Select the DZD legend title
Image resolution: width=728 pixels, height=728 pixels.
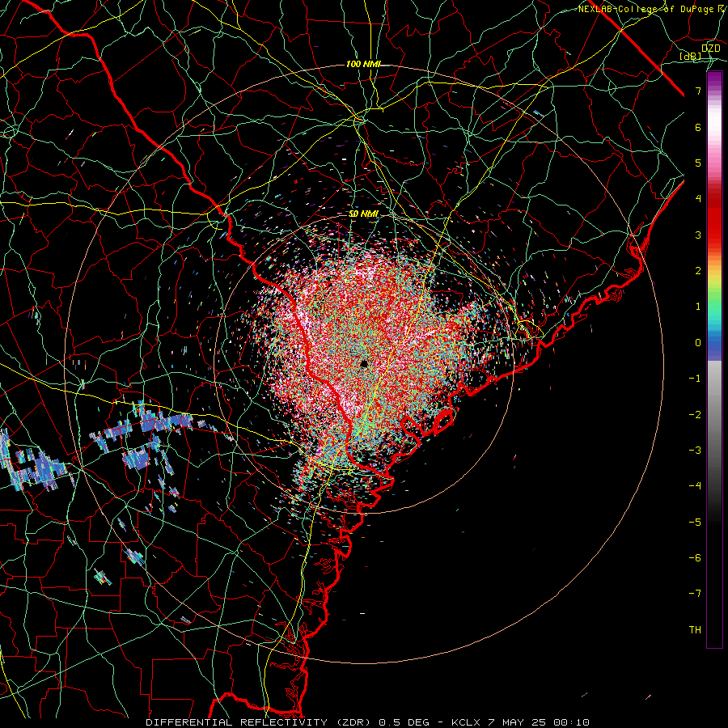[x=710, y=49]
